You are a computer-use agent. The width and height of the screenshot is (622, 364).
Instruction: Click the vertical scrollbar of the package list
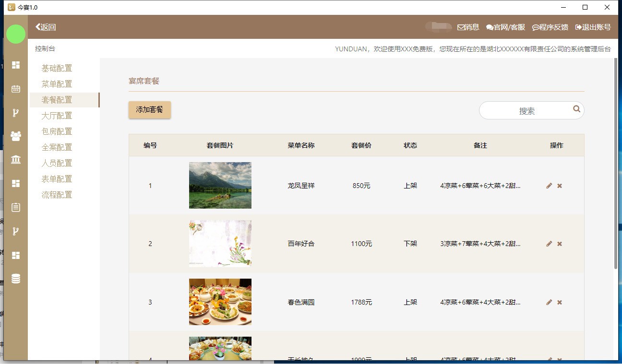616,163
